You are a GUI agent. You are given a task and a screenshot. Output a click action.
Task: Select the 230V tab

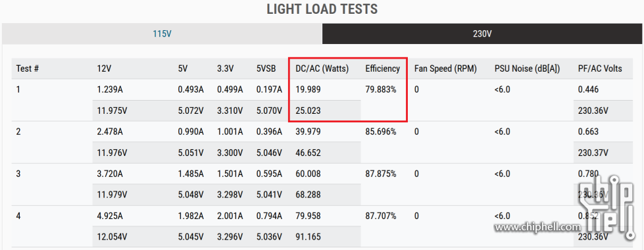tap(482, 34)
